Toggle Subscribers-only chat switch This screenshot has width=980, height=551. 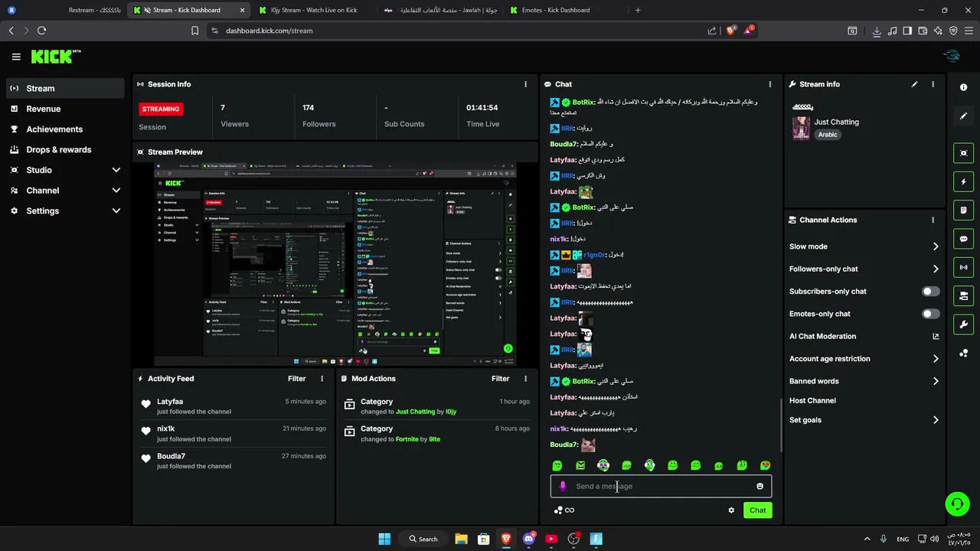click(930, 292)
